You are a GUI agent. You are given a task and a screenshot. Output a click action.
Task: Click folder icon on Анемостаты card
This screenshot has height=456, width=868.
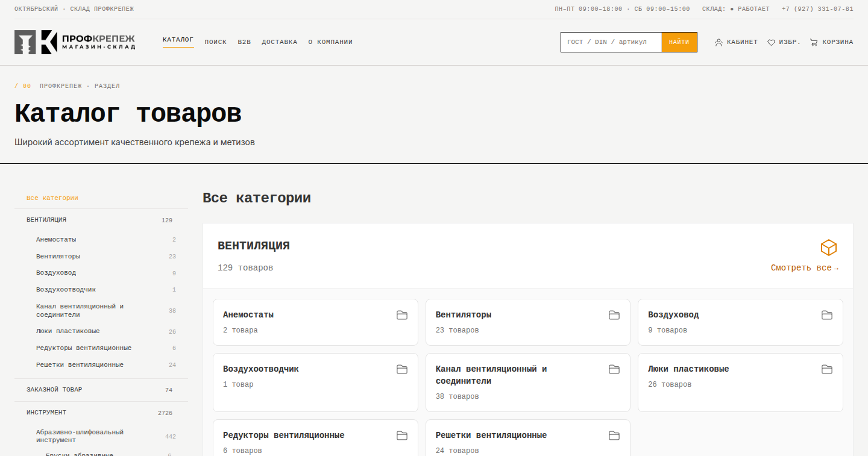(402, 315)
